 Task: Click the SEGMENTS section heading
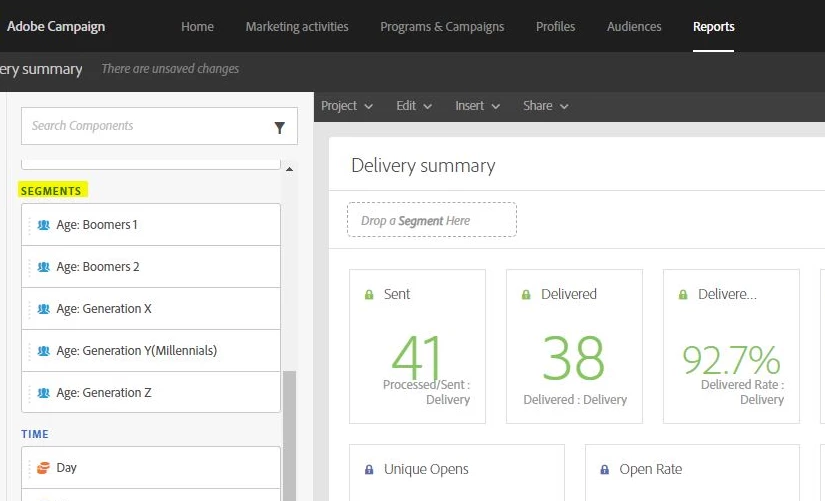(x=51, y=191)
